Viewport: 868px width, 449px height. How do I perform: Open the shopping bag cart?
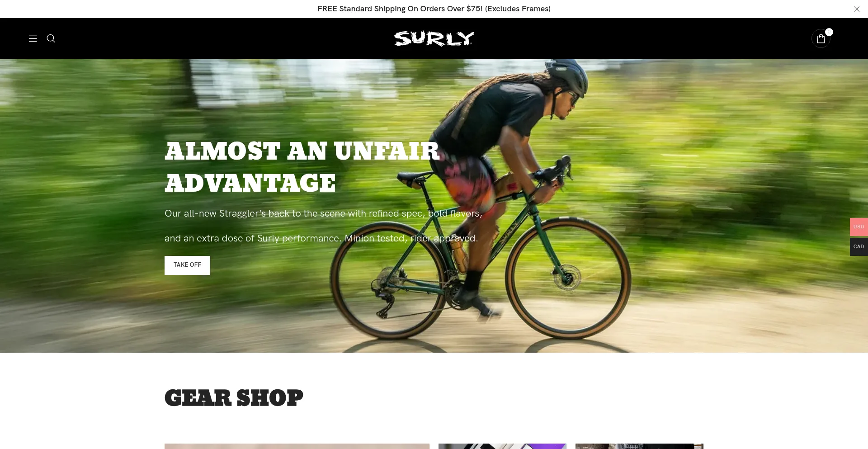tap(821, 39)
